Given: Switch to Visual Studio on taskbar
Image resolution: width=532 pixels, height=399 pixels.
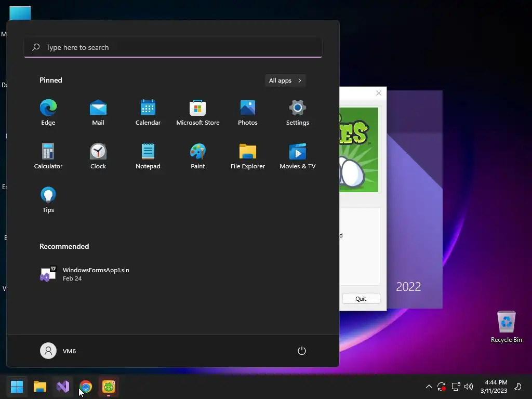Looking at the screenshot, I should (x=63, y=387).
